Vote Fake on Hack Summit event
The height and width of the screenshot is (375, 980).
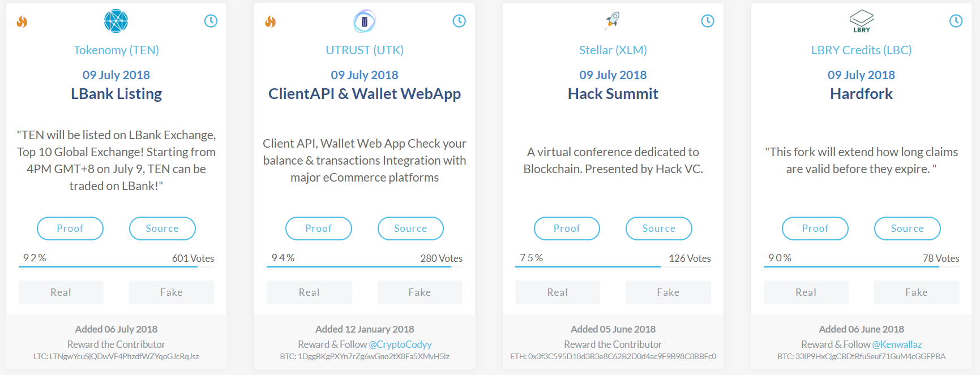(x=668, y=292)
